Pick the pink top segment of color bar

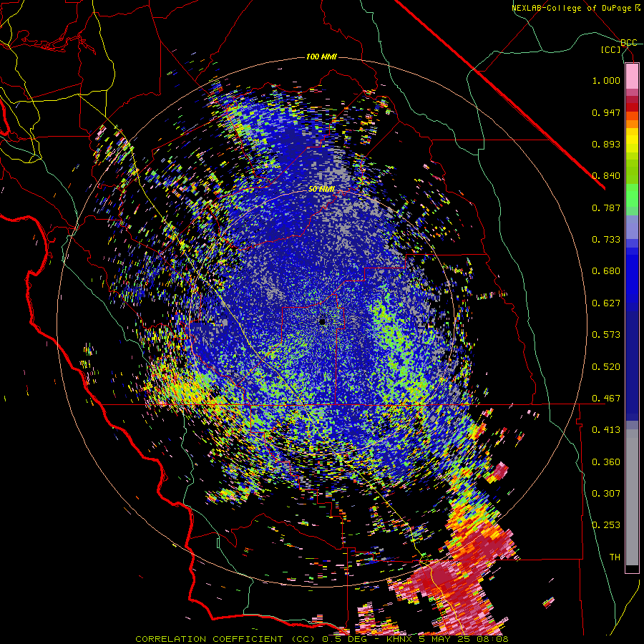632,77
